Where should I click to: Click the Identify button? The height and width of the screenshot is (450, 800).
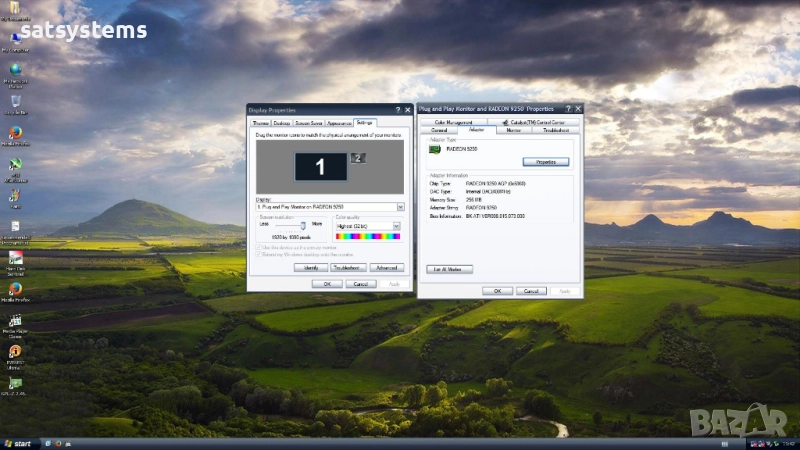(x=311, y=268)
